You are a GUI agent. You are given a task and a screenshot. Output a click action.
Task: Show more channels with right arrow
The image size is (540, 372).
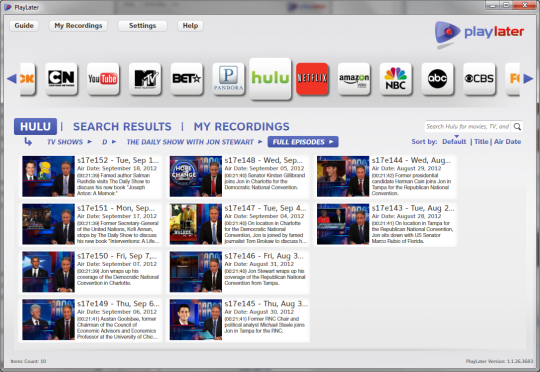(x=528, y=79)
